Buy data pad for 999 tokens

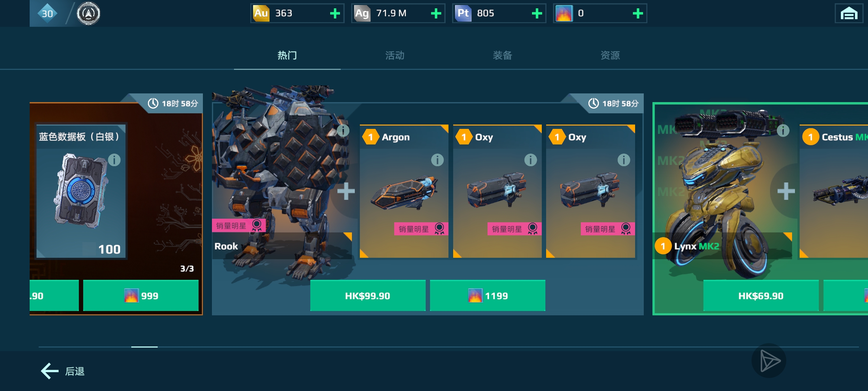coord(141,295)
